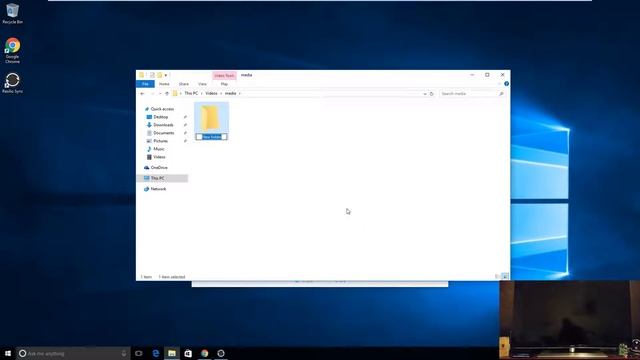Open Documents in the navigation pane
Screen dimensions: 640x360
163,133
